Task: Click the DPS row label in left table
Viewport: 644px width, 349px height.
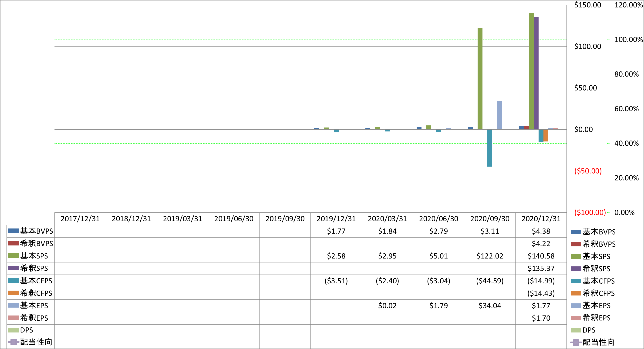Action: click(x=27, y=330)
